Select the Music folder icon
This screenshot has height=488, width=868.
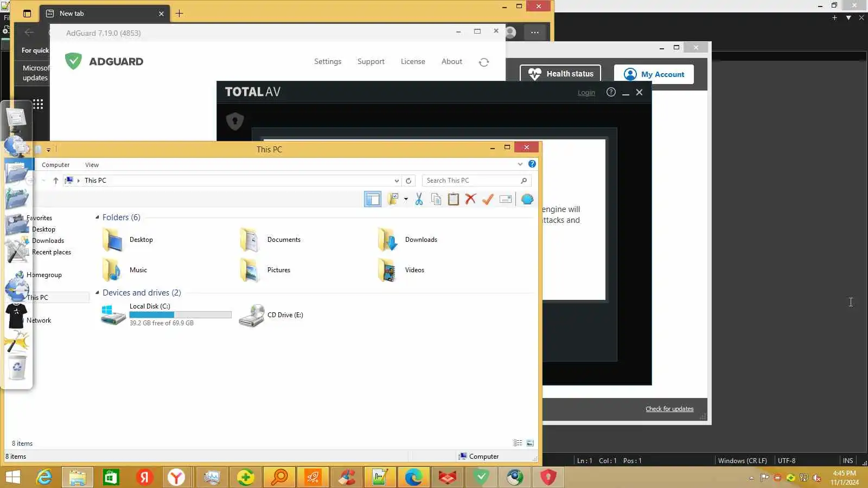coord(112,270)
